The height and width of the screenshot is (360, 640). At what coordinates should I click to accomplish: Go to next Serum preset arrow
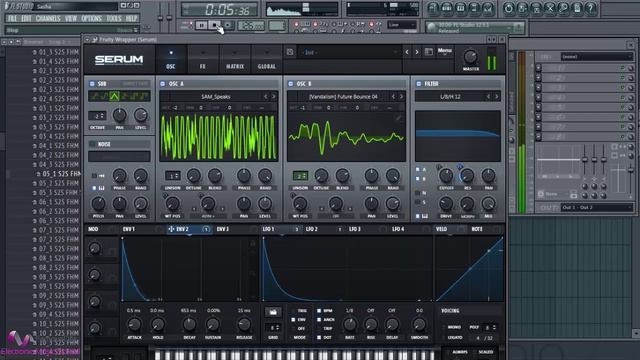pos(417,52)
